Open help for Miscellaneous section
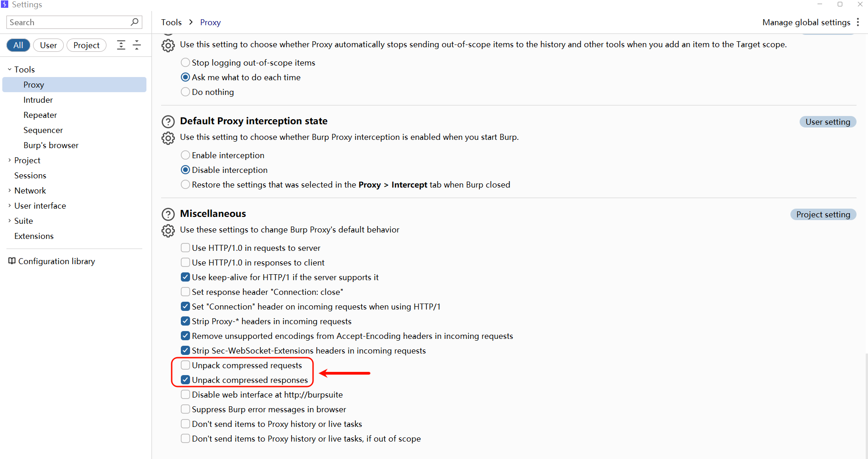The width and height of the screenshot is (868, 459). [168, 214]
